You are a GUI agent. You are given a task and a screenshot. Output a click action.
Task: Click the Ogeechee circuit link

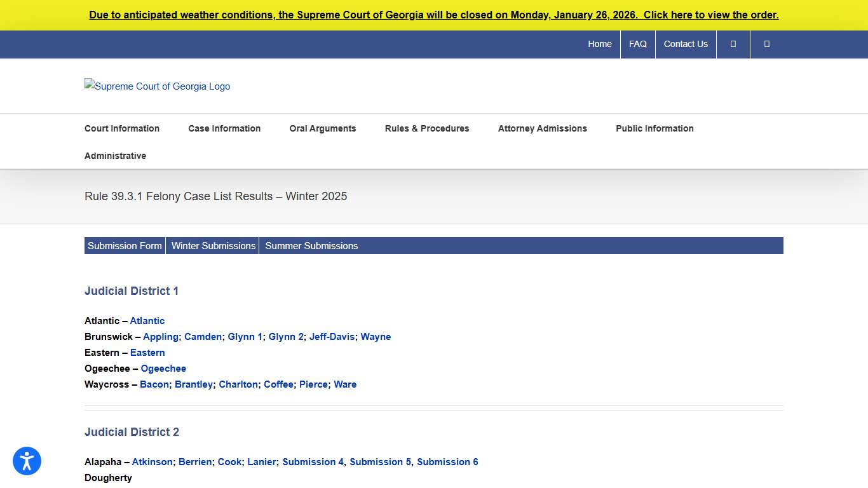(x=163, y=368)
